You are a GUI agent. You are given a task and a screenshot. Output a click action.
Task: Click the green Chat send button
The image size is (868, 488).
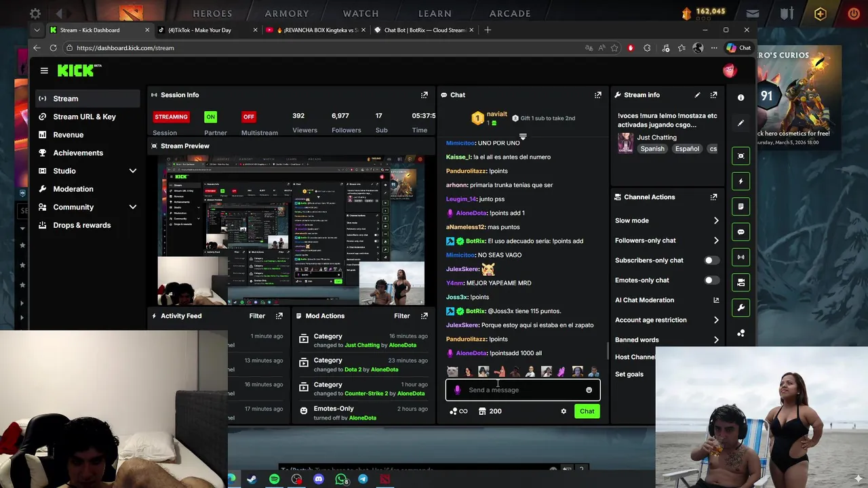(x=587, y=411)
